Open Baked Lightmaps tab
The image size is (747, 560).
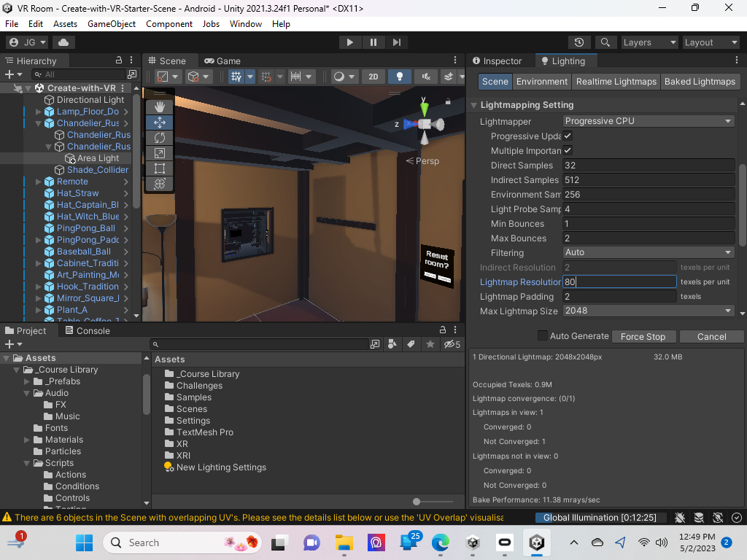tap(700, 82)
